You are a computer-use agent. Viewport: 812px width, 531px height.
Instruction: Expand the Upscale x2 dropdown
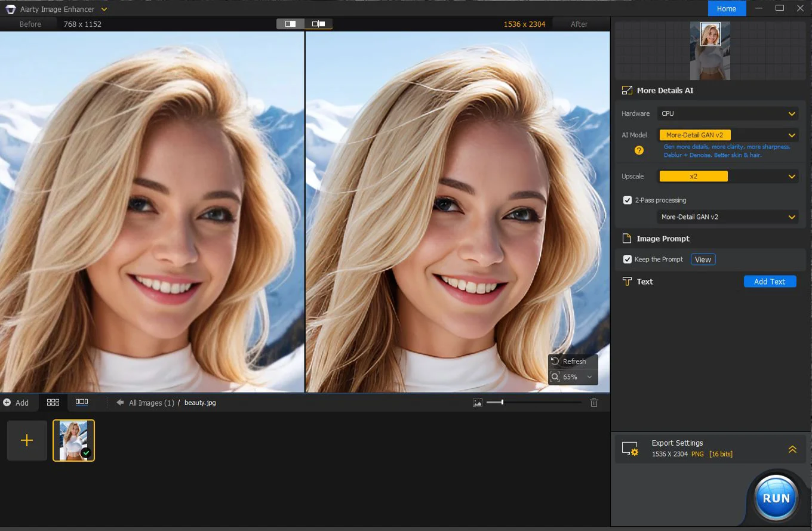(x=792, y=176)
